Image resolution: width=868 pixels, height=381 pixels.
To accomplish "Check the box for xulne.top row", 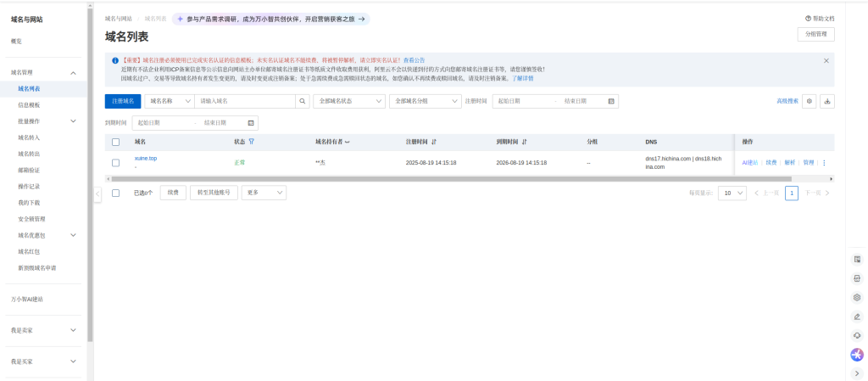I will point(115,162).
